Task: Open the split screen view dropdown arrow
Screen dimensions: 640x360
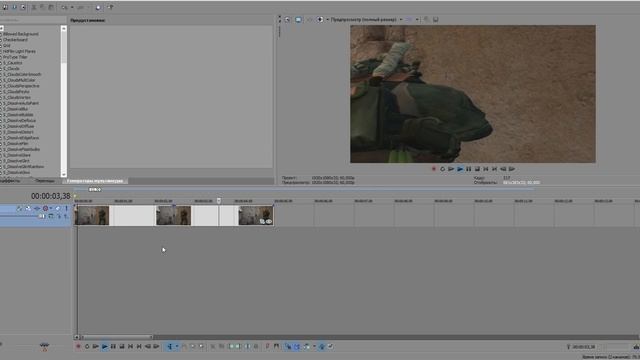Action: pos(327,20)
